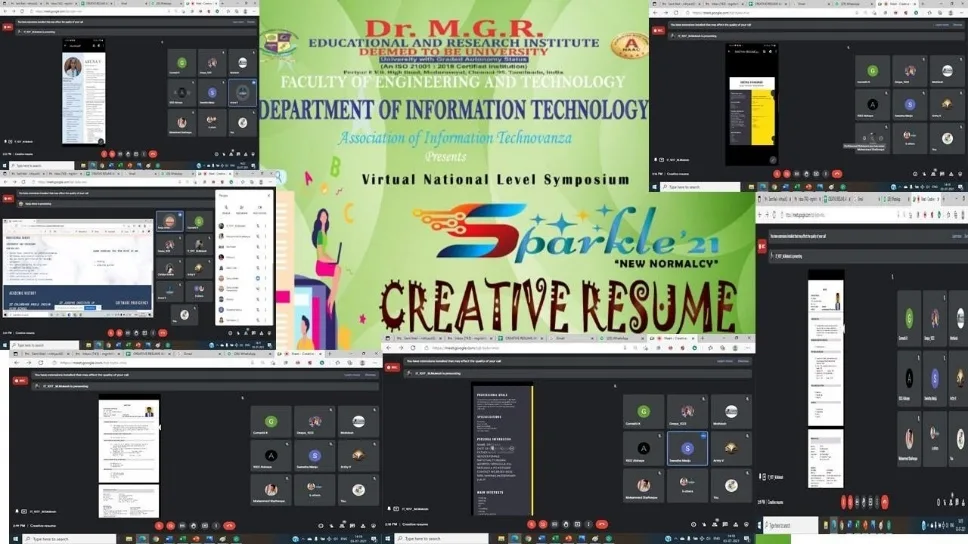968x544 pixels.
Task: Turn off camera in white-resume Meet window
Action: tap(169, 524)
